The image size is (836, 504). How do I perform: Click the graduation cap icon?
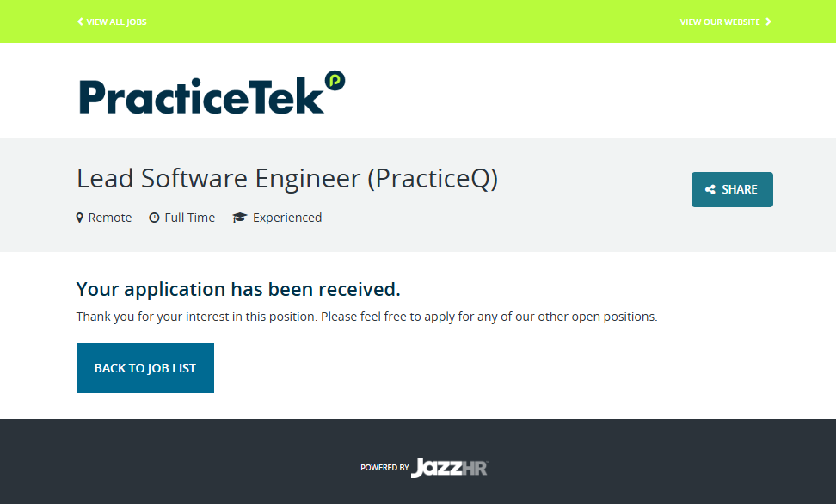[239, 218]
